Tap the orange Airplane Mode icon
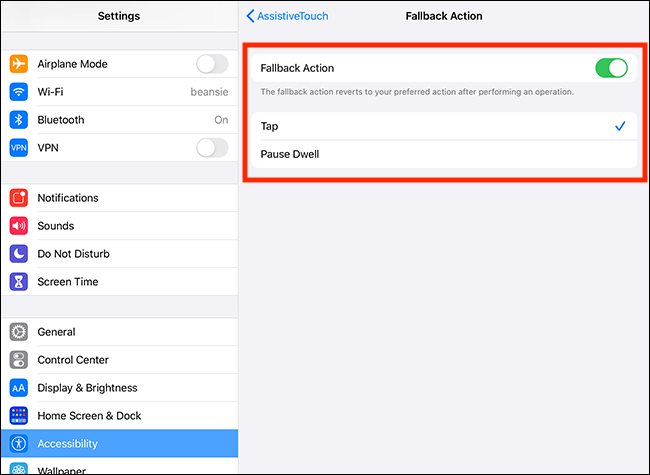650x475 pixels. click(19, 64)
